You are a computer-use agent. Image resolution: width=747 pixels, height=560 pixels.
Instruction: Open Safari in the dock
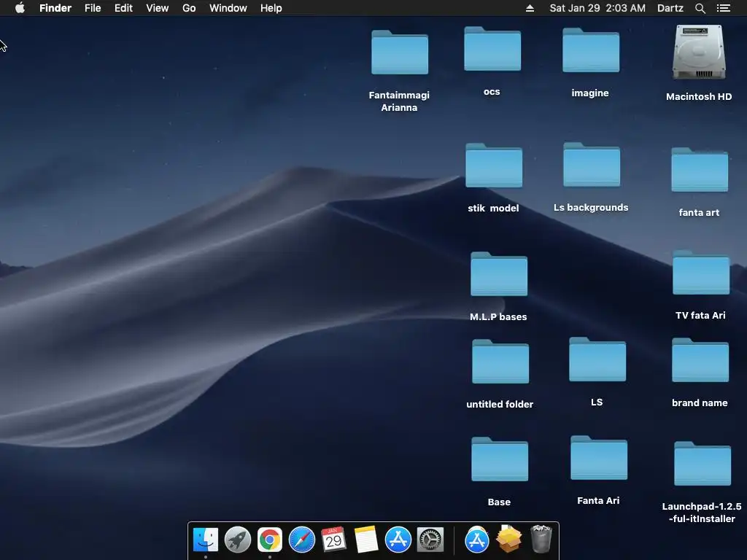point(302,540)
